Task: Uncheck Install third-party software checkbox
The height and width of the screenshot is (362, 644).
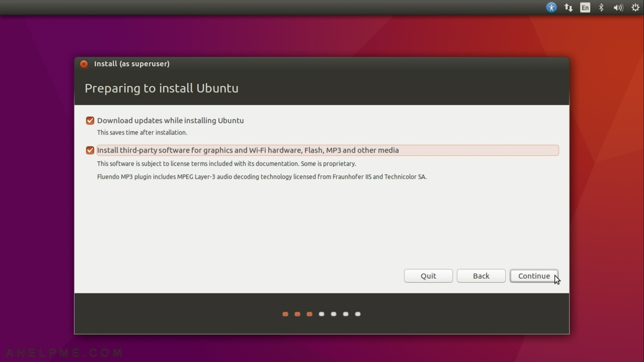Action: 90,150
